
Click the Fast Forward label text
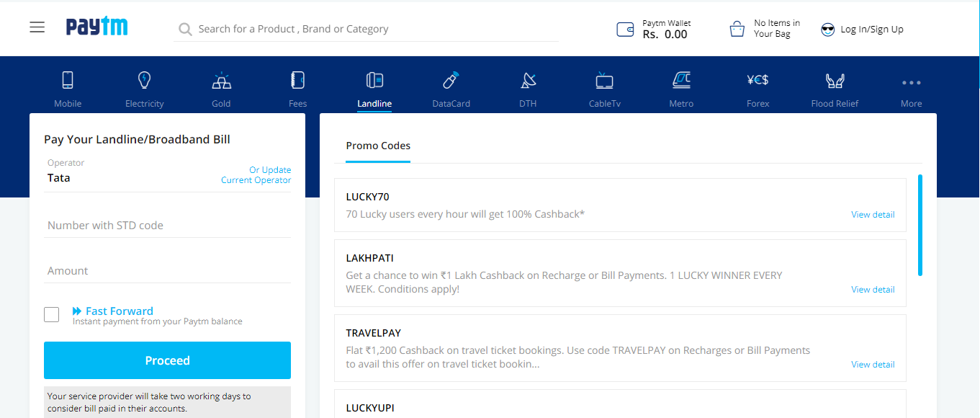[120, 311]
